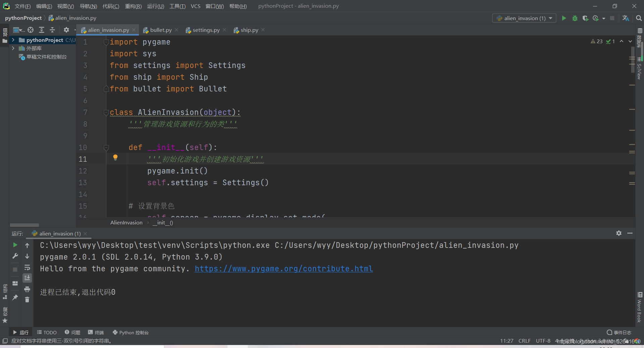Open the 文件(F) menu

(22, 6)
